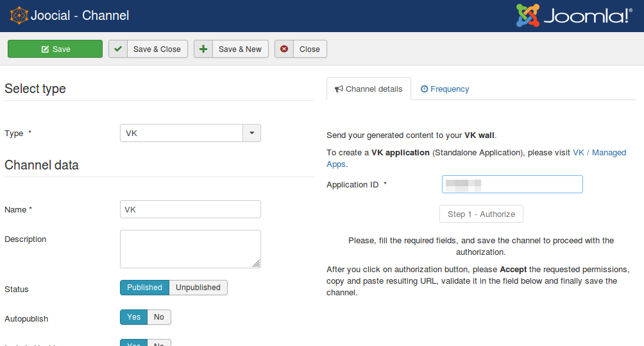Set Status to Published
644x346 pixels.
(x=144, y=288)
